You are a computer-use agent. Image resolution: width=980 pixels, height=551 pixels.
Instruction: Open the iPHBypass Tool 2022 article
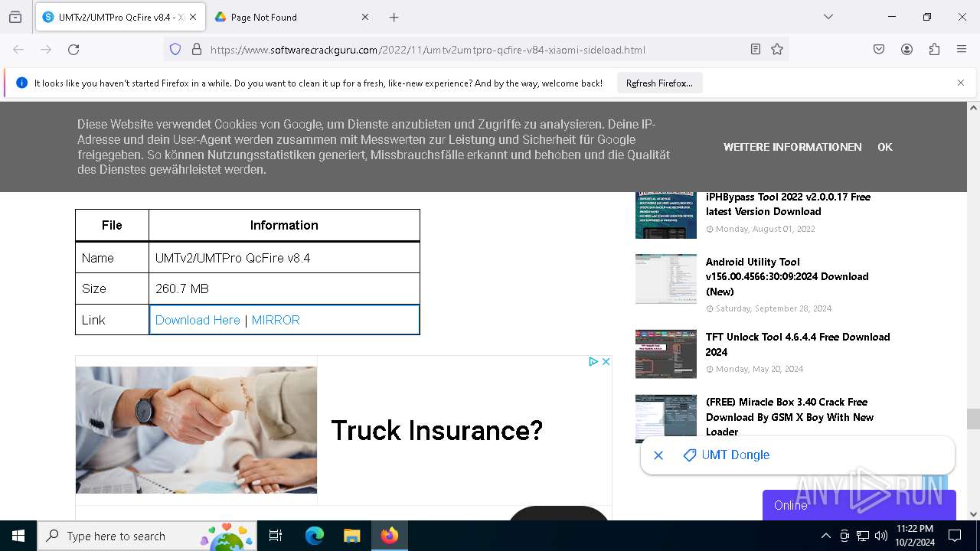pyautogui.click(x=788, y=204)
